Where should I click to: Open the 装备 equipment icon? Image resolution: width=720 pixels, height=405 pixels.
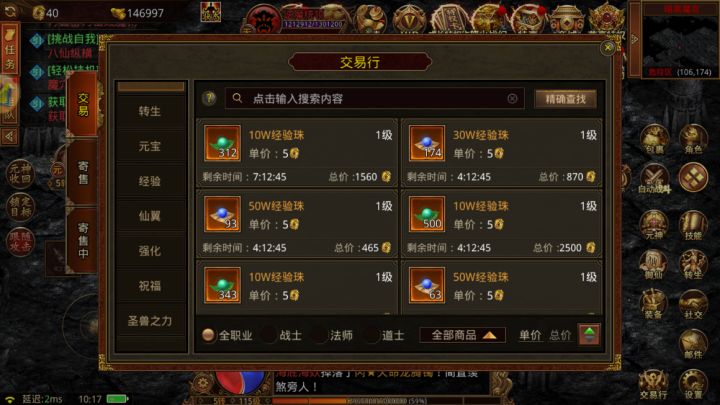pos(653,304)
